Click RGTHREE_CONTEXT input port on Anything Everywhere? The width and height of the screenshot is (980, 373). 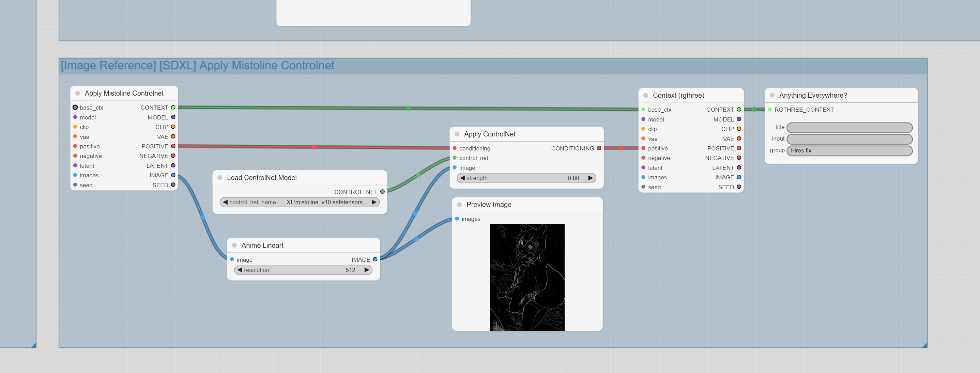pos(770,109)
